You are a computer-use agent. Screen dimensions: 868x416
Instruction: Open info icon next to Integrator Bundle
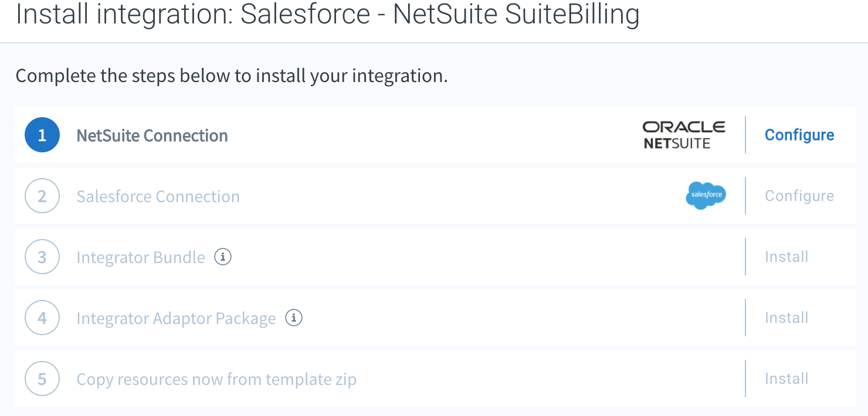pyautogui.click(x=223, y=257)
